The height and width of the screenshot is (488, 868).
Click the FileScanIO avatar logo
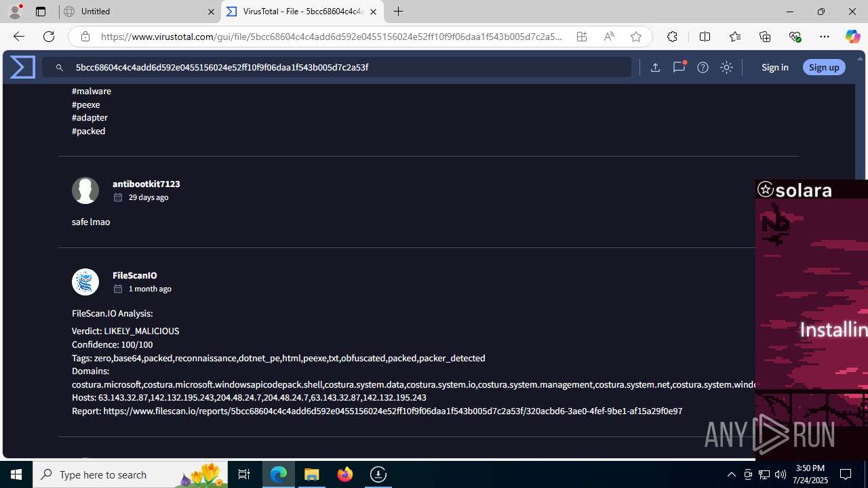click(85, 282)
